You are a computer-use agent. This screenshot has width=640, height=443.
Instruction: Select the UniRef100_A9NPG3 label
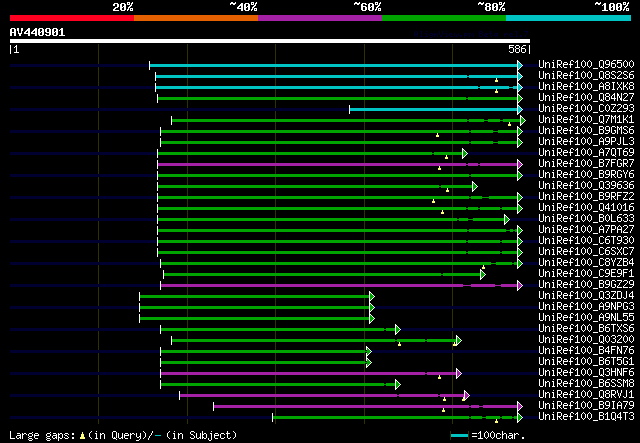pyautogui.click(x=586, y=307)
